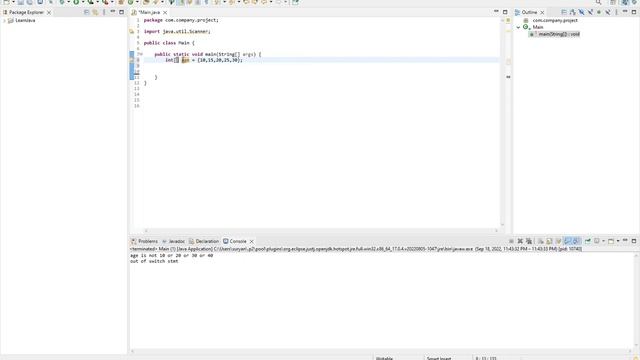
Task: Collapse the Main class node in Outline
Action: tap(518, 27)
